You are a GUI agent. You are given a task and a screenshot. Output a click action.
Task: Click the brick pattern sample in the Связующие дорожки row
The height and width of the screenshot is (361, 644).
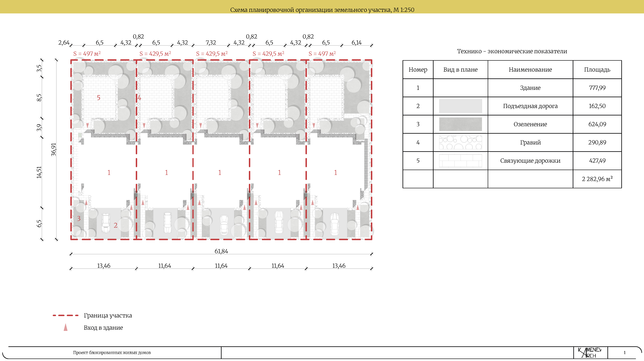tap(460, 161)
